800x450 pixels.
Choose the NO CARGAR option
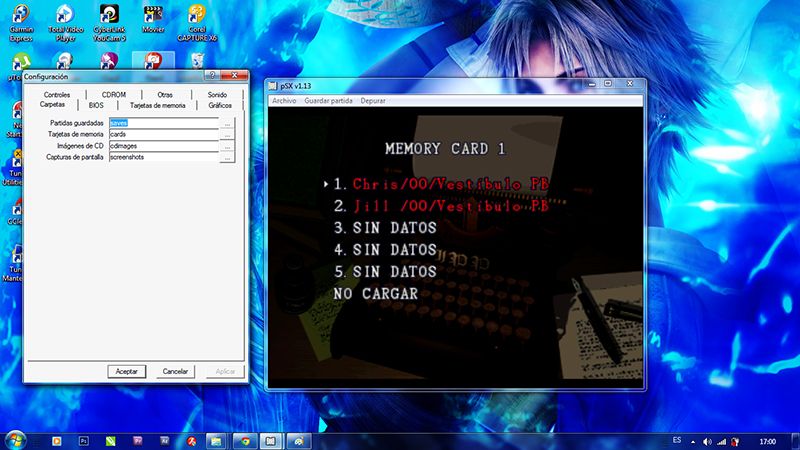376,293
